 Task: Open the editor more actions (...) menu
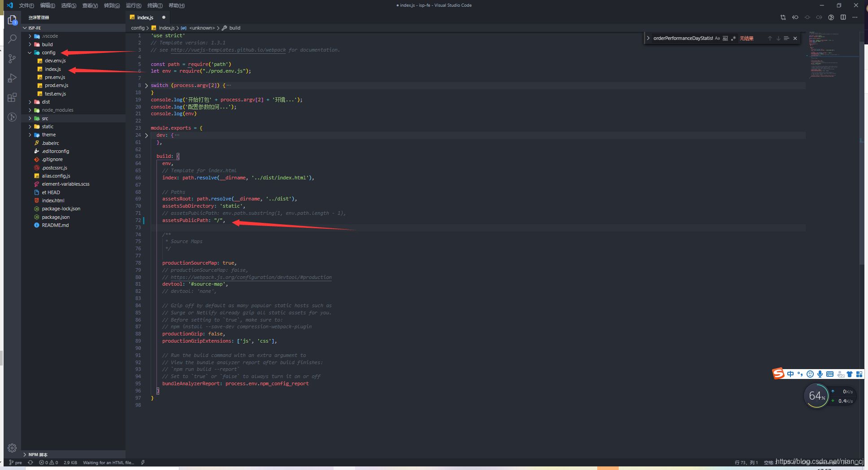(855, 17)
